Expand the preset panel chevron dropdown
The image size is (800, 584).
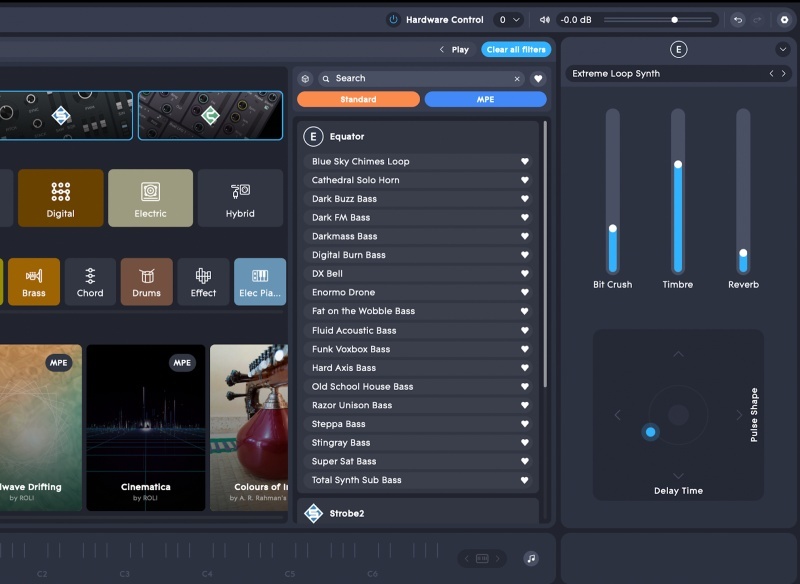pyautogui.click(x=782, y=50)
